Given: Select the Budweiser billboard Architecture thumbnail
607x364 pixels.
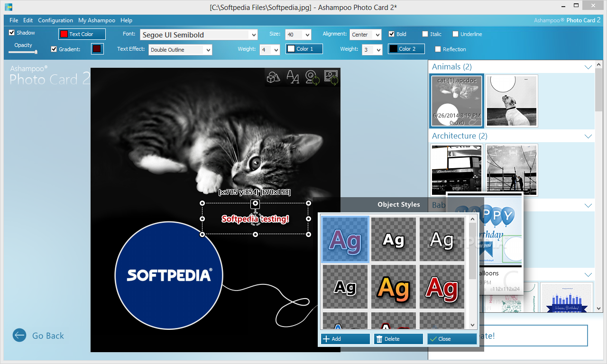Looking at the screenshot, I should point(456,170).
